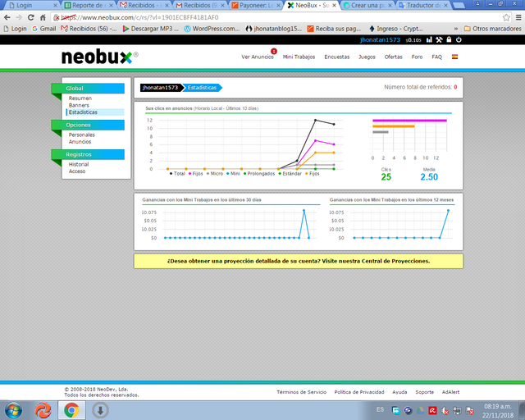Click the magenta bar in clicks chart
Image resolution: width=525 pixels, height=420 pixels.
(x=409, y=121)
